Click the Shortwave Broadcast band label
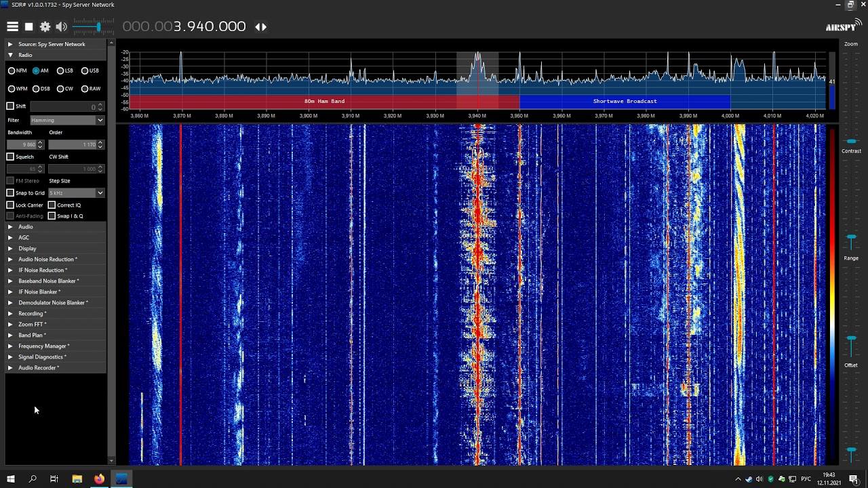Viewport: 868px width, 488px height. coord(625,101)
